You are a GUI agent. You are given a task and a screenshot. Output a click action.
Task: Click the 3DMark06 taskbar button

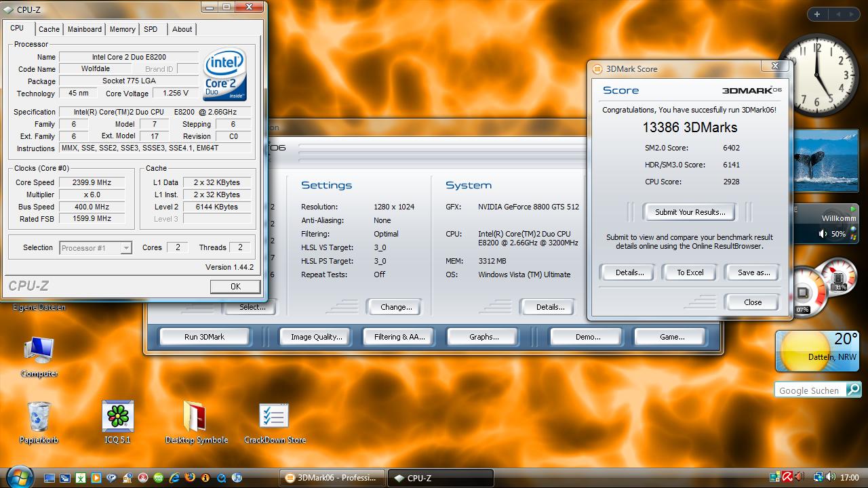tap(332, 478)
